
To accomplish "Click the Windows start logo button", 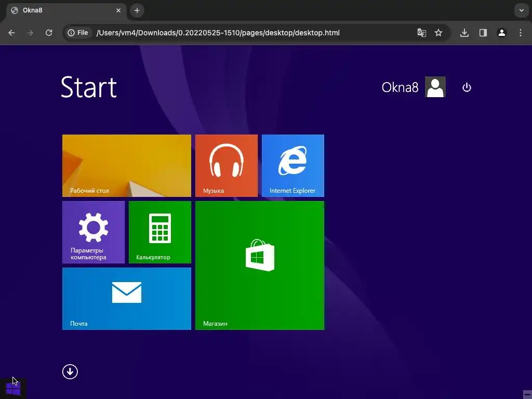I will coord(13,388).
